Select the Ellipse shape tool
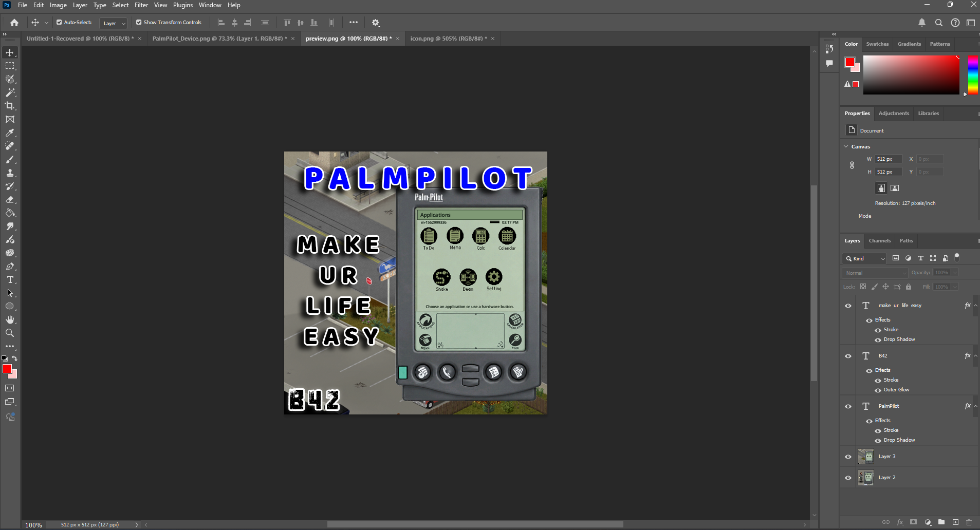This screenshot has height=530, width=980. click(10, 306)
